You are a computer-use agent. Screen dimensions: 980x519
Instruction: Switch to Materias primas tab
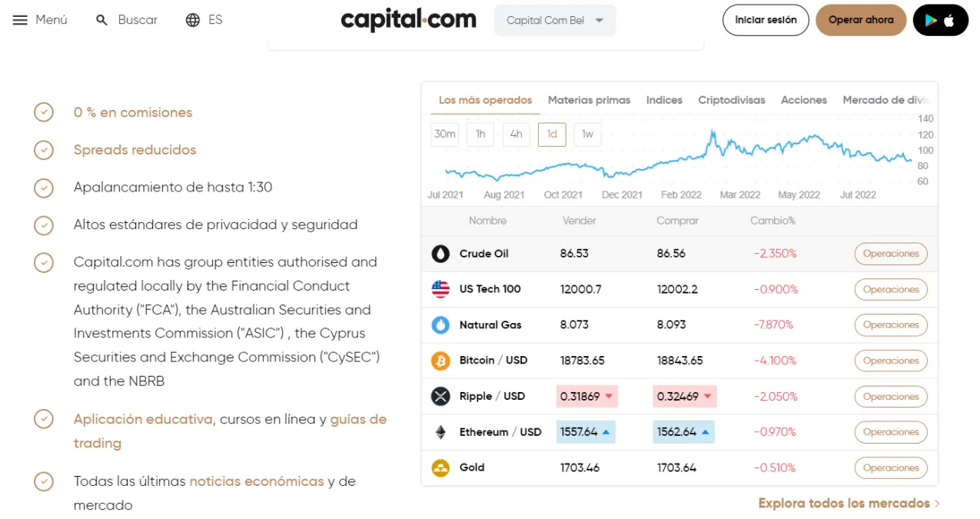pos(589,100)
